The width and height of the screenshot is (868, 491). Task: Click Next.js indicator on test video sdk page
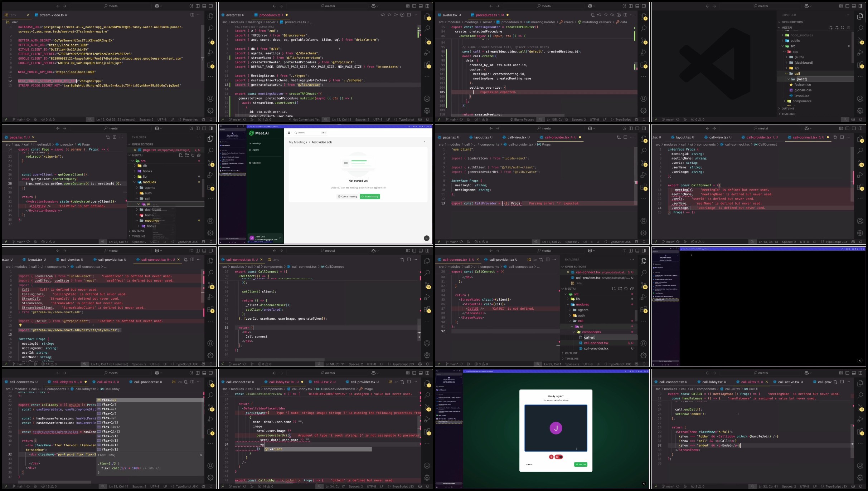(x=426, y=238)
